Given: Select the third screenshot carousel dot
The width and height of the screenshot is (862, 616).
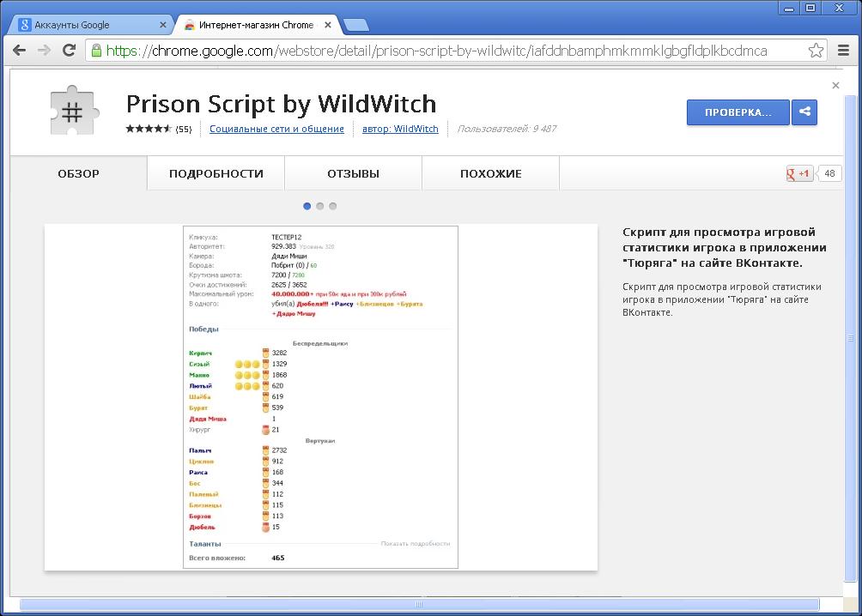Looking at the screenshot, I should 332,206.
